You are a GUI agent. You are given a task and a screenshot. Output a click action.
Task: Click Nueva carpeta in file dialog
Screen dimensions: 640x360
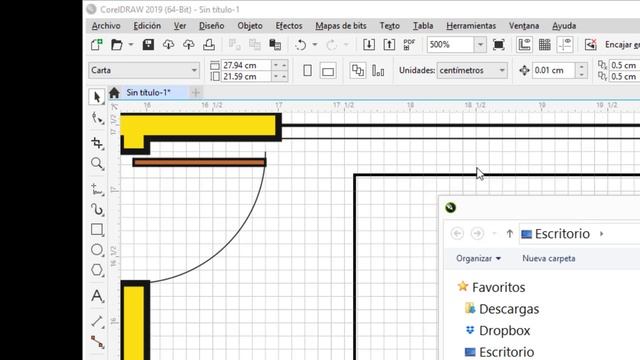pos(549,258)
